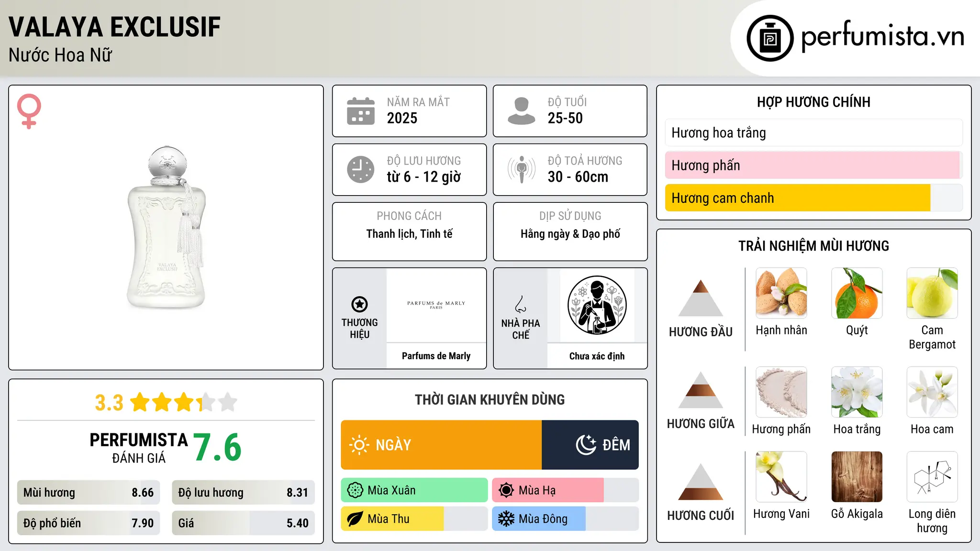Open the Hoa trắng white flower image

click(857, 392)
